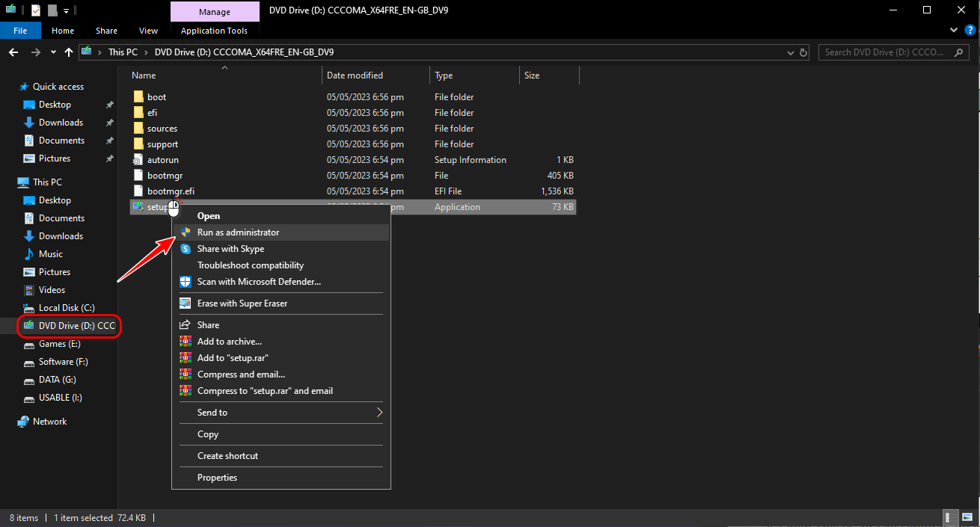The width and height of the screenshot is (980, 527).
Task: Go up one folder level with the up arrow
Action: pos(69,52)
